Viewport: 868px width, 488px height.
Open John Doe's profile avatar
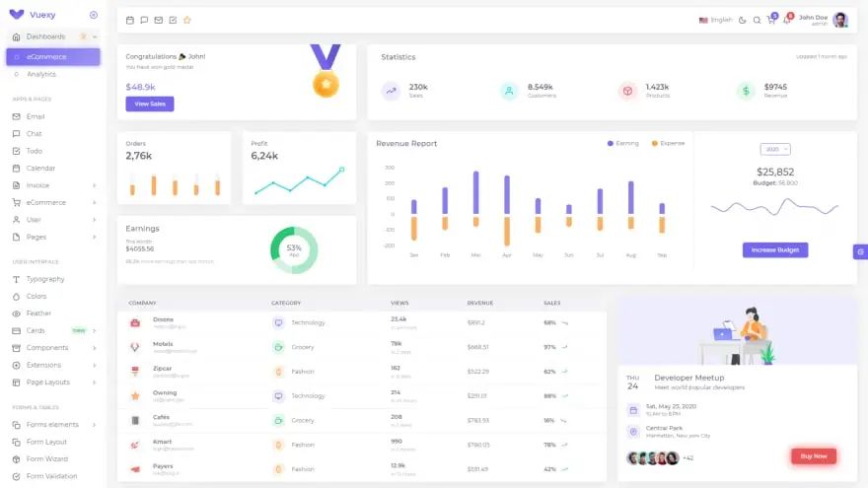tap(840, 20)
